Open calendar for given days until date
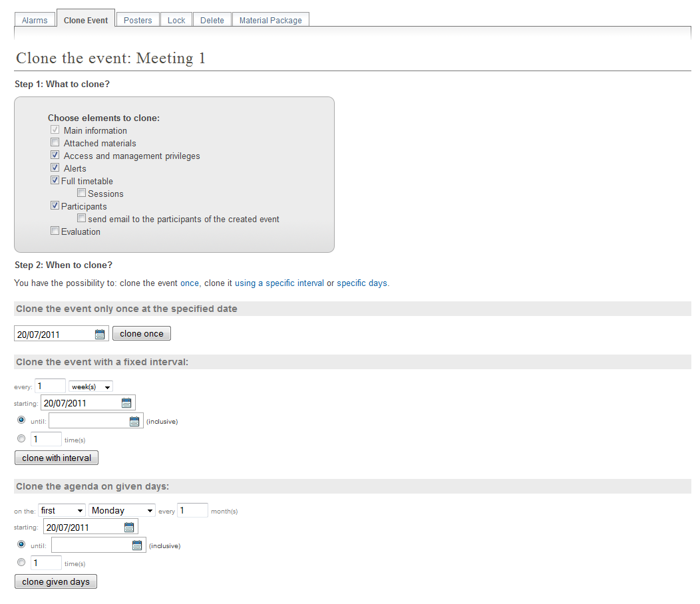The image size is (700, 604). pyautogui.click(x=137, y=545)
